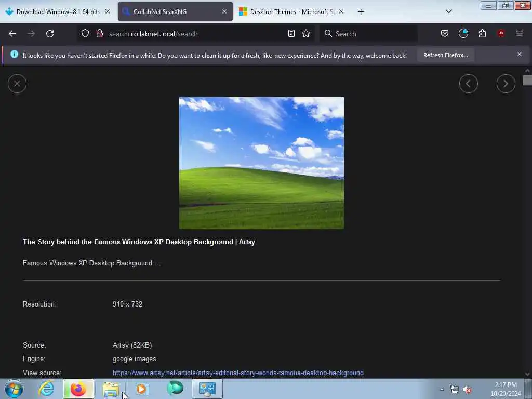Click the muted volume tray icon

pyautogui.click(x=468, y=390)
